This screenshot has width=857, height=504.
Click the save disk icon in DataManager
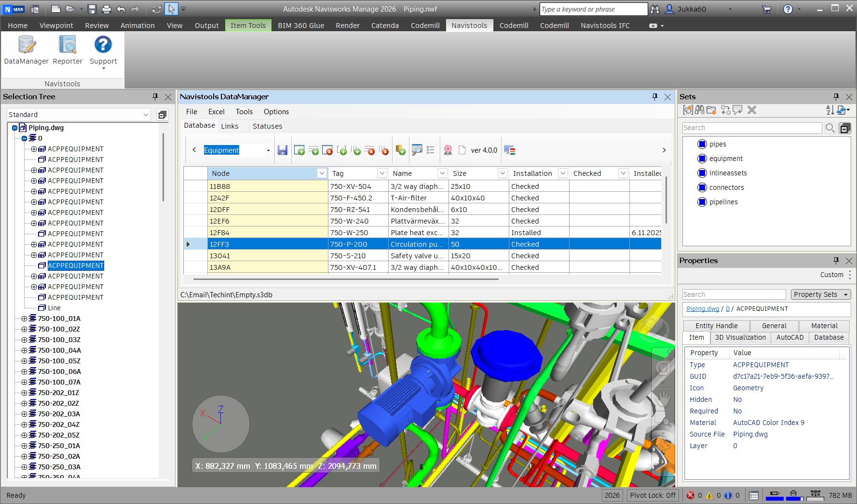point(283,150)
